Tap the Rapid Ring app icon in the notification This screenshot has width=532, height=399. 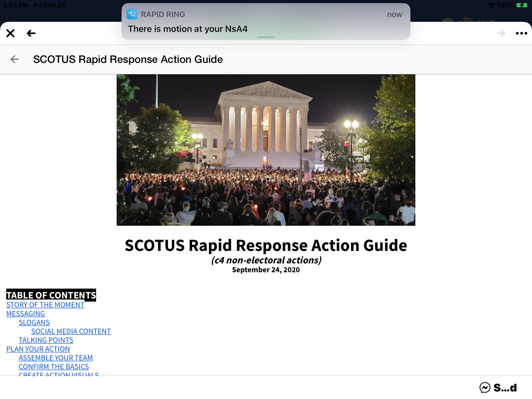point(132,14)
